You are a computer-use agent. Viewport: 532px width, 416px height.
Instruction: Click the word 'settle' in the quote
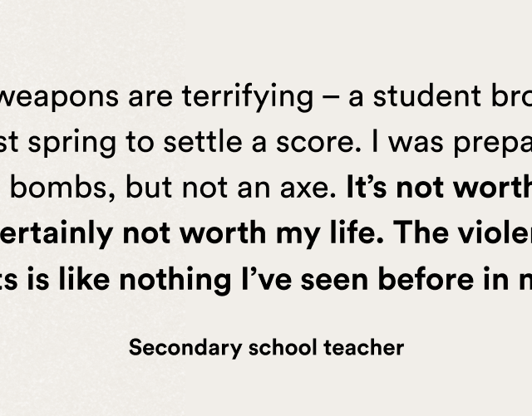click(x=203, y=141)
